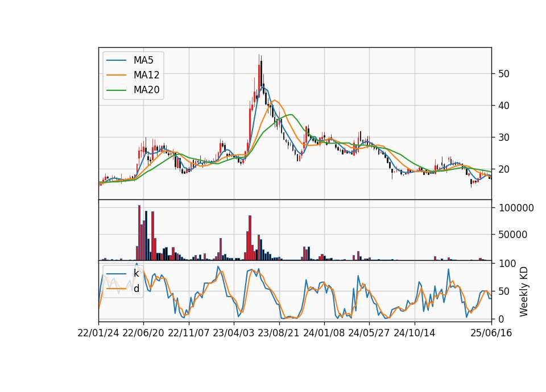Click the date label 24/05/27
The height and width of the screenshot is (392, 546).
point(369,333)
